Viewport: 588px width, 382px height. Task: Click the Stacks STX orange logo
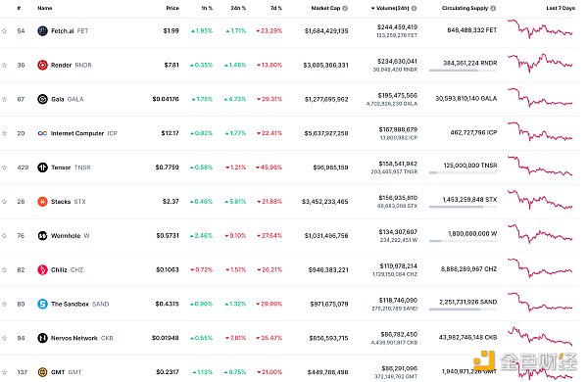click(x=42, y=202)
